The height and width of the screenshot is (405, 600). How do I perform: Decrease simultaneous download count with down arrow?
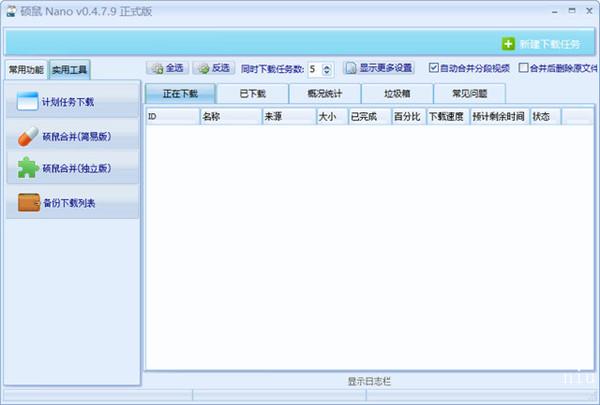tap(326, 72)
